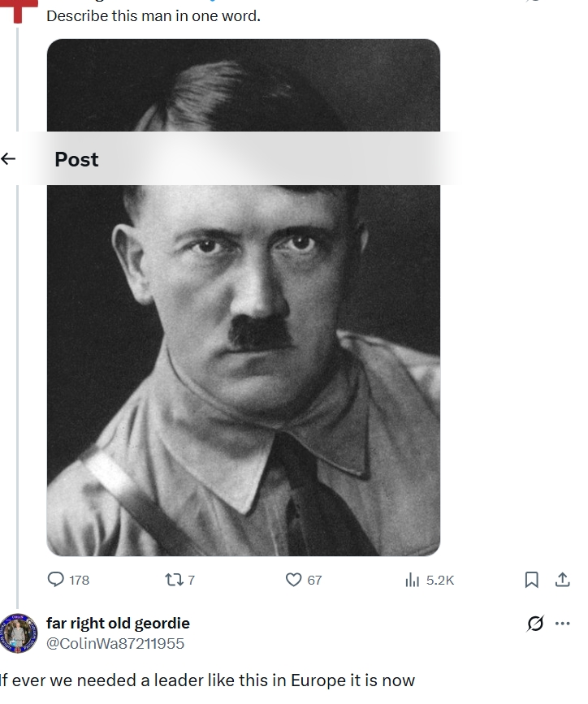This screenshot has height=704, width=588.
Task: View post analytics bar chart icon
Action: click(412, 580)
